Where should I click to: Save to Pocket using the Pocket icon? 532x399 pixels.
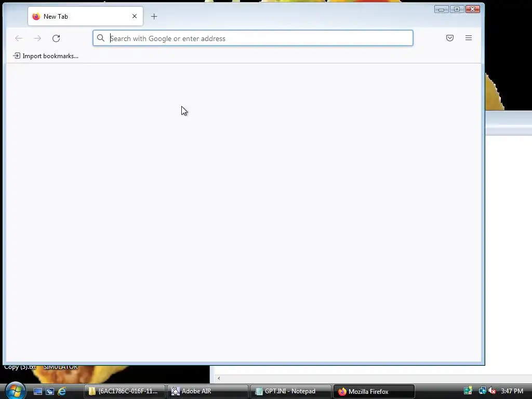450,38
